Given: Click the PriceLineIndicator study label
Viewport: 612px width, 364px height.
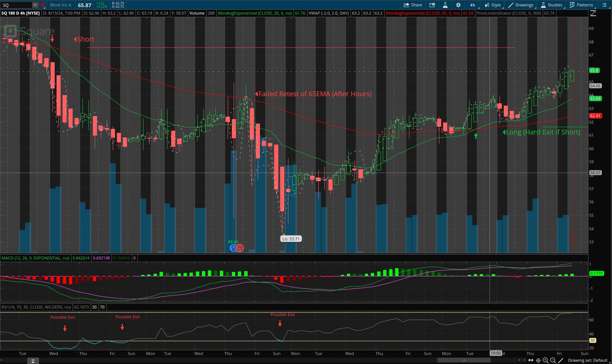Looking at the screenshot, I should click(509, 13).
